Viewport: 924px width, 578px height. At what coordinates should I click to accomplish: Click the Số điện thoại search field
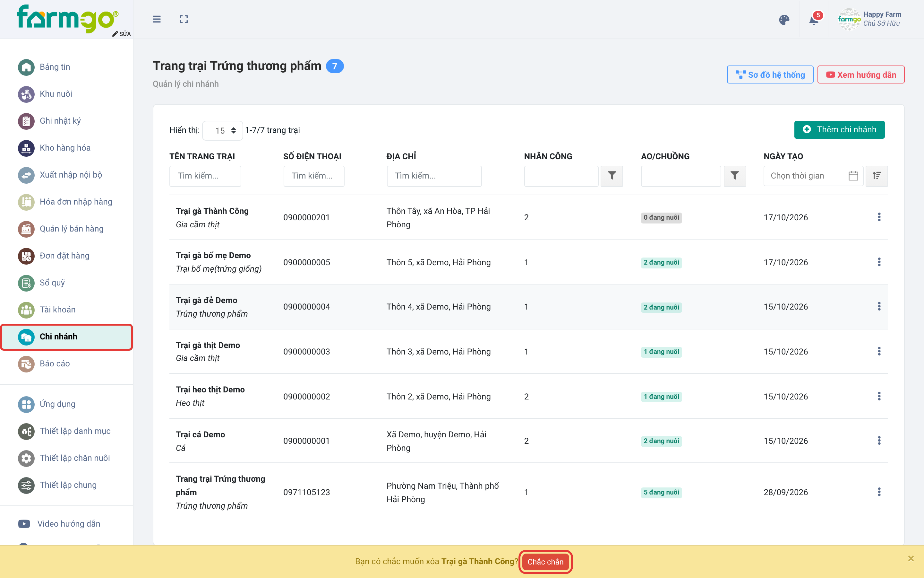314,176
